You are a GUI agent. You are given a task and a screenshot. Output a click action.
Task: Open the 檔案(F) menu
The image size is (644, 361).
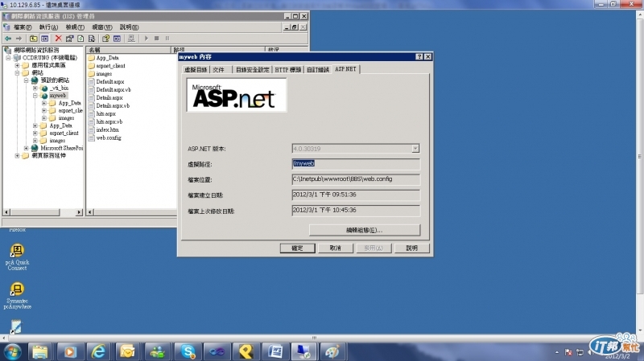point(23,27)
